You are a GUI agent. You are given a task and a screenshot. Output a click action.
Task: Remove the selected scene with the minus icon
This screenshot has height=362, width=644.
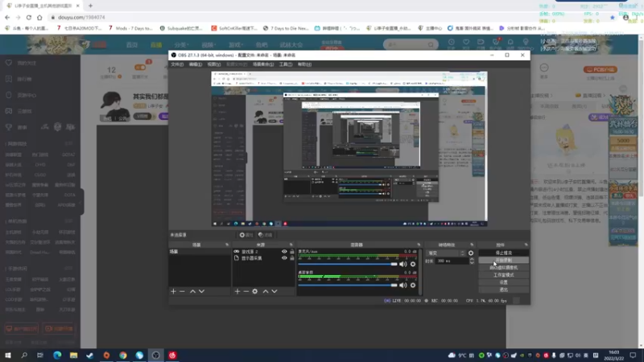click(x=183, y=291)
